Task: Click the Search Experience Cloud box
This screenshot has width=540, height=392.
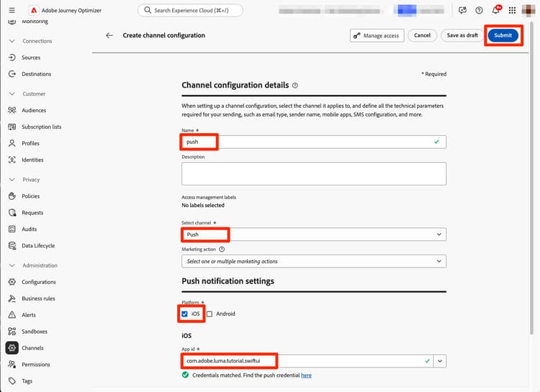Action: pyautogui.click(x=190, y=10)
